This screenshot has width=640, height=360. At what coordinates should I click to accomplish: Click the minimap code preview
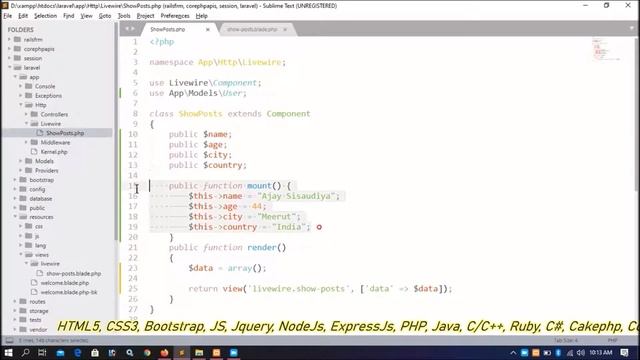point(605,49)
